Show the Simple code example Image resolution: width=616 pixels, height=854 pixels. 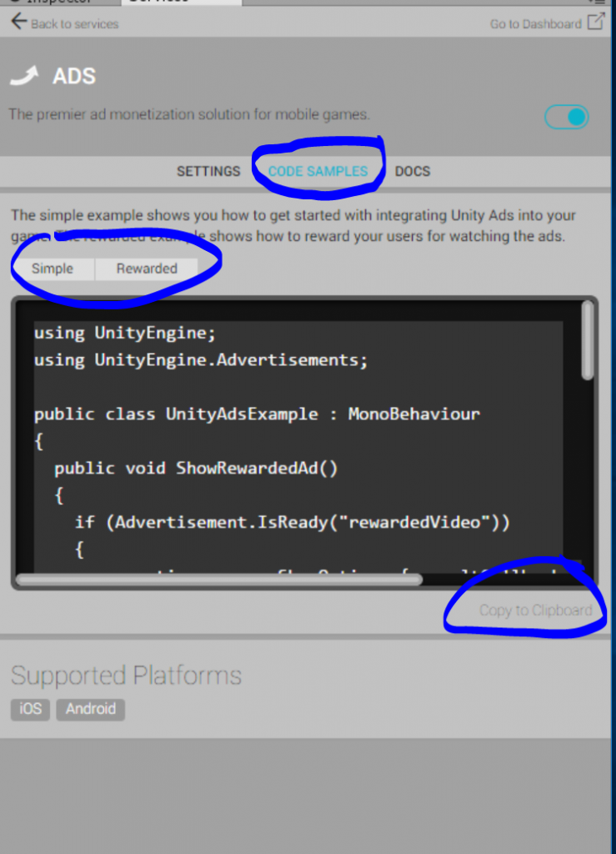tap(53, 269)
